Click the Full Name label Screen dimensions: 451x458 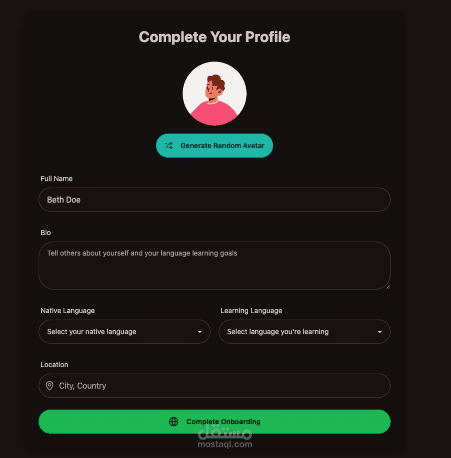pyautogui.click(x=57, y=179)
